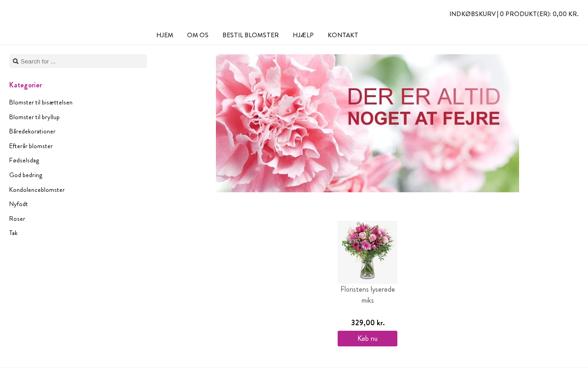Click the search magnifier icon
This screenshot has width=588, height=368.
[x=16, y=61]
